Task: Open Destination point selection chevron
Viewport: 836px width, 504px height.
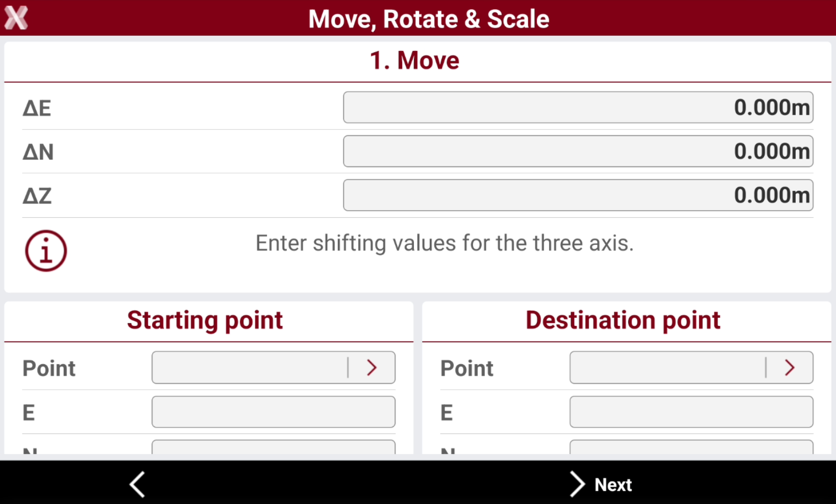Action: (790, 367)
